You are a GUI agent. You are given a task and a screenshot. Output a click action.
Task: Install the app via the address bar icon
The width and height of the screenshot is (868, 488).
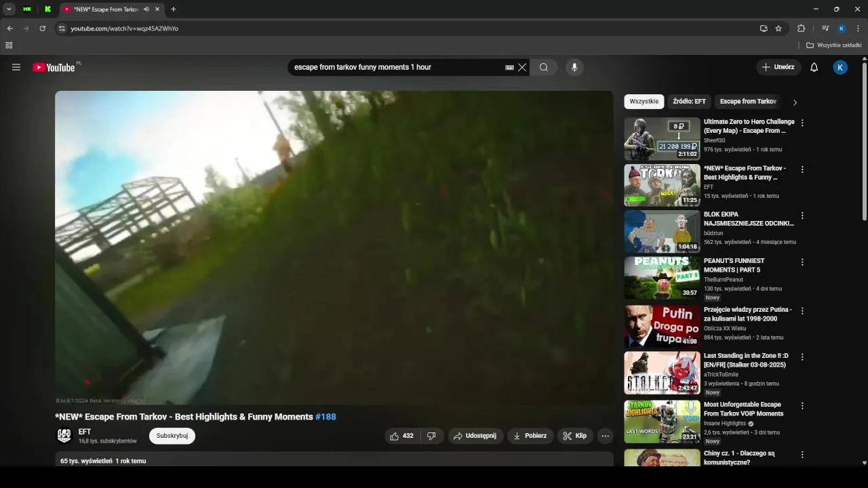[x=764, y=28]
